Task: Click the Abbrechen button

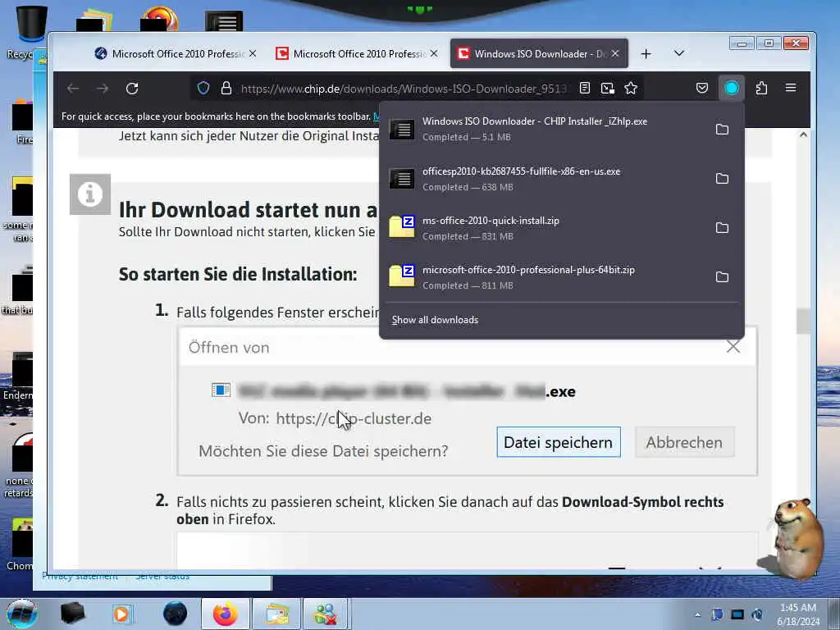Action: coord(684,442)
